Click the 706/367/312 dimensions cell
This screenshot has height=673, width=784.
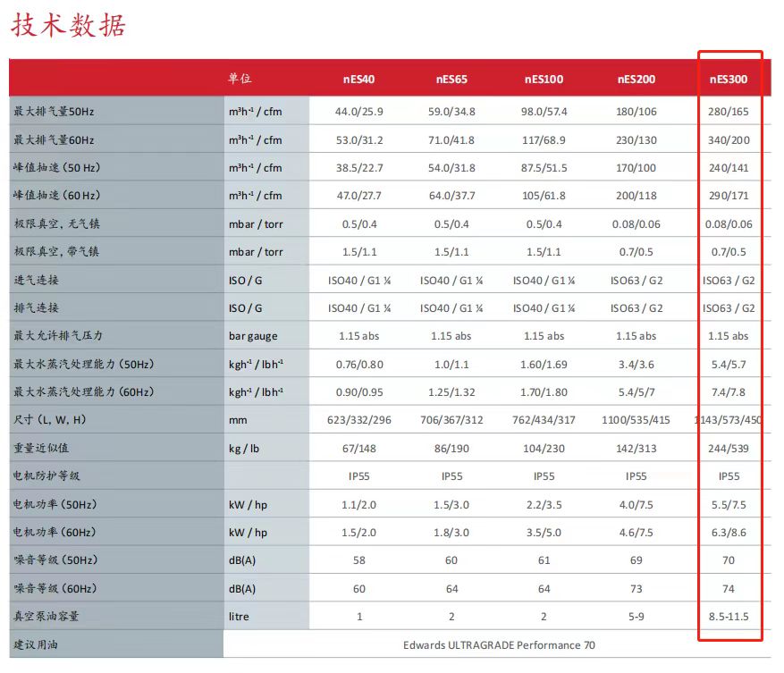451,420
